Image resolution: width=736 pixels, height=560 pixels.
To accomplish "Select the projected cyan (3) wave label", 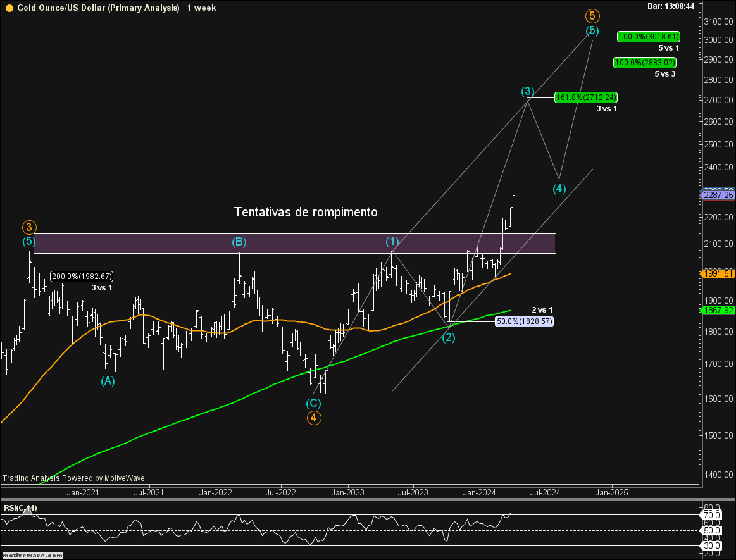I will point(528,91).
